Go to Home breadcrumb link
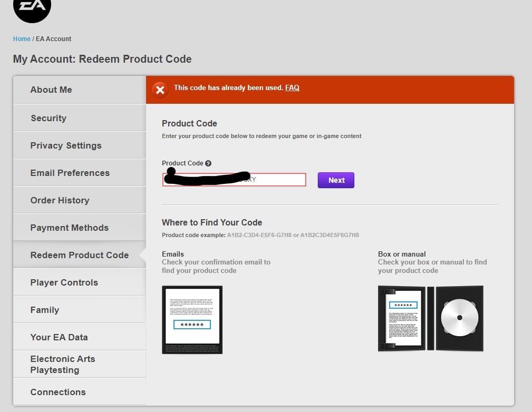 coord(22,38)
